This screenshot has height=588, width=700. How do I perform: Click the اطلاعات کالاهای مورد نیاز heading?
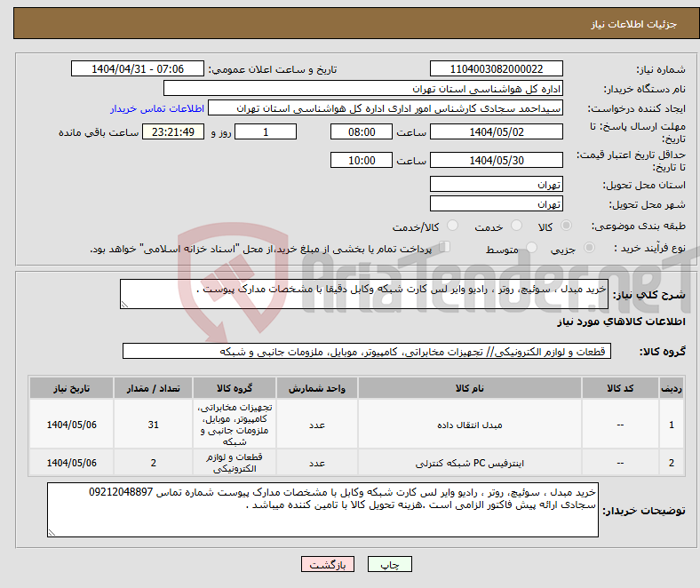[621, 322]
